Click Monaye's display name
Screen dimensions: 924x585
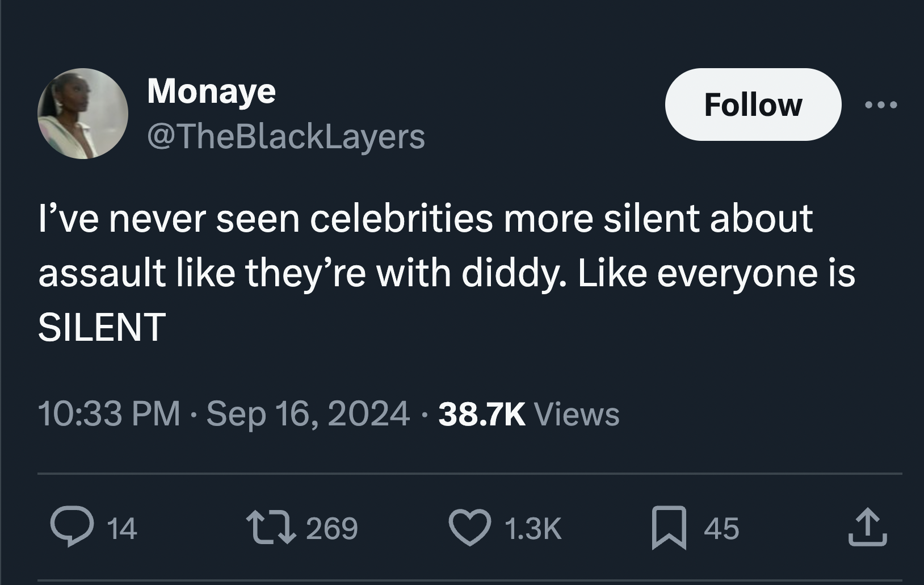click(211, 90)
